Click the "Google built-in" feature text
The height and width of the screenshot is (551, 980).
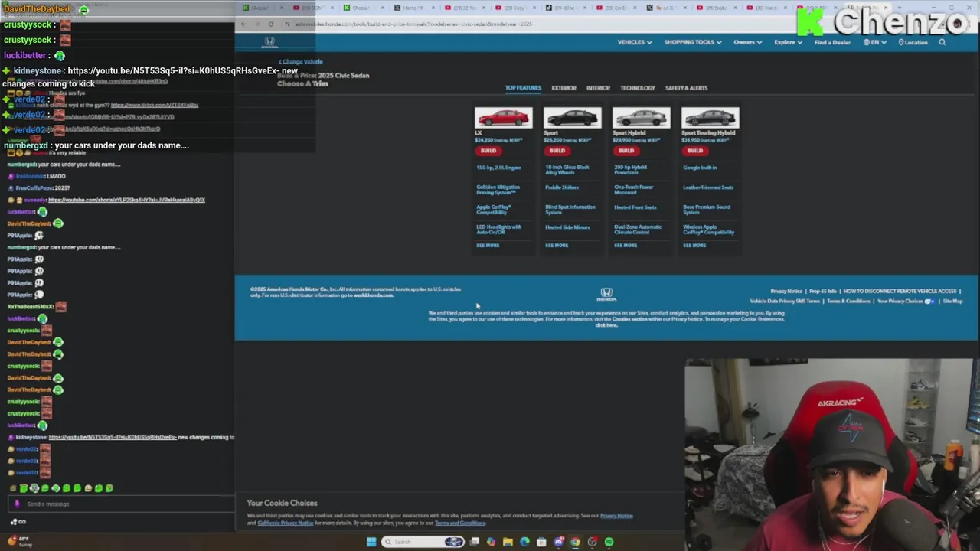coord(700,168)
